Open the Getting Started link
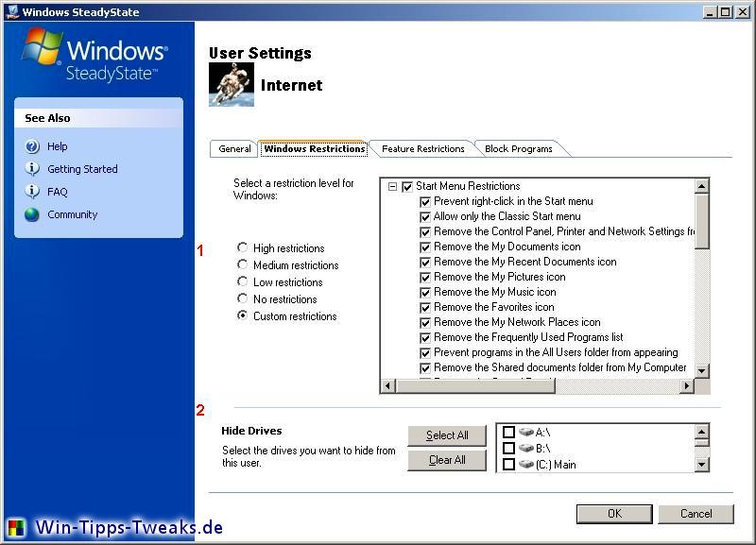The width and height of the screenshot is (756, 545). pyautogui.click(x=82, y=169)
